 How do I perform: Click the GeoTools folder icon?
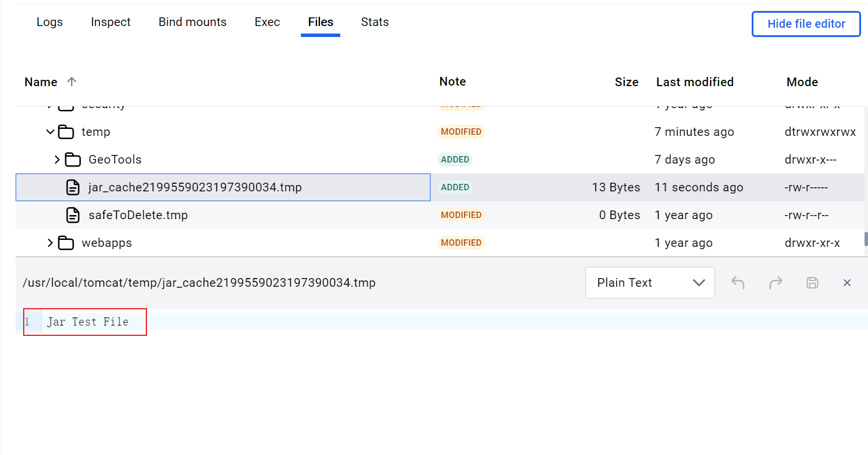[73, 160]
